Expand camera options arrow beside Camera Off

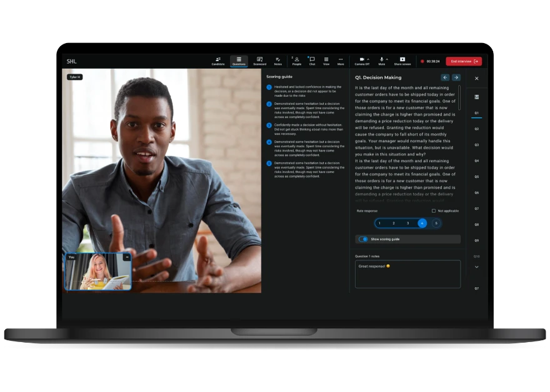(368, 59)
